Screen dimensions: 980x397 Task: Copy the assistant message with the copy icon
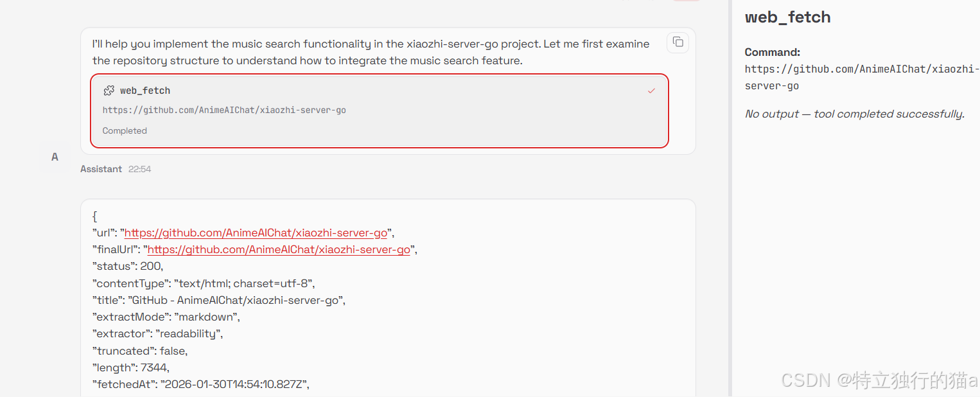678,42
